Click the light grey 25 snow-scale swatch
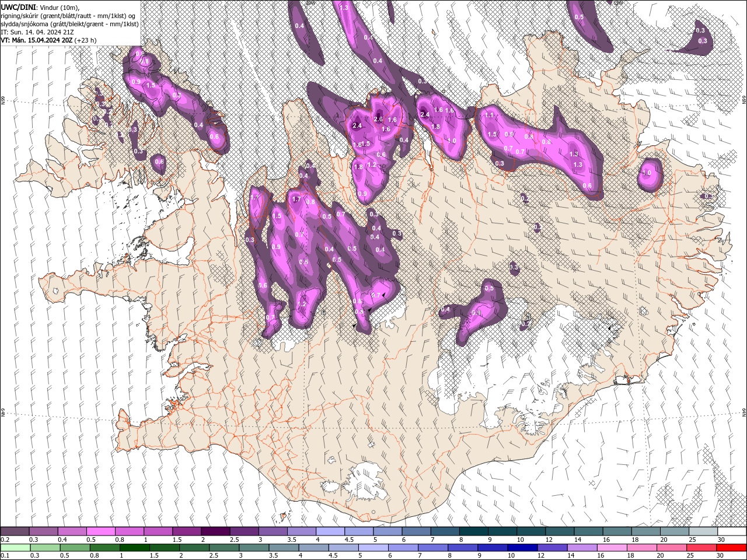Screen dimensions: 747x560 click(703, 531)
